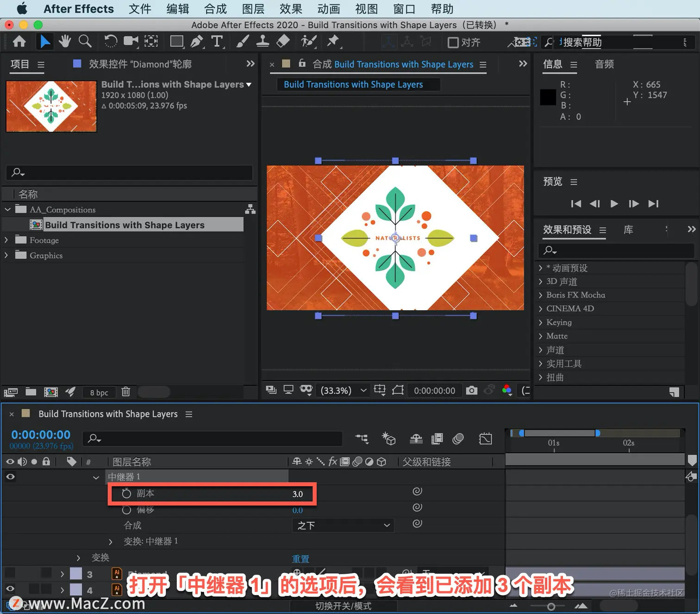Select the Zoom magnifier tool
Viewport: 700px width, 614px height.
[x=85, y=42]
